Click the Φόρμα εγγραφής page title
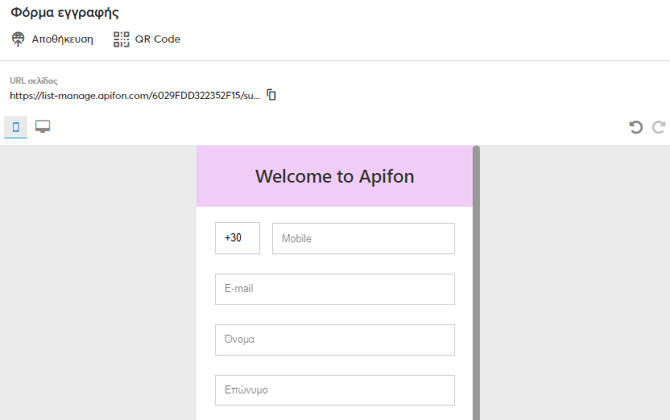The height and width of the screenshot is (420, 670). [x=65, y=13]
